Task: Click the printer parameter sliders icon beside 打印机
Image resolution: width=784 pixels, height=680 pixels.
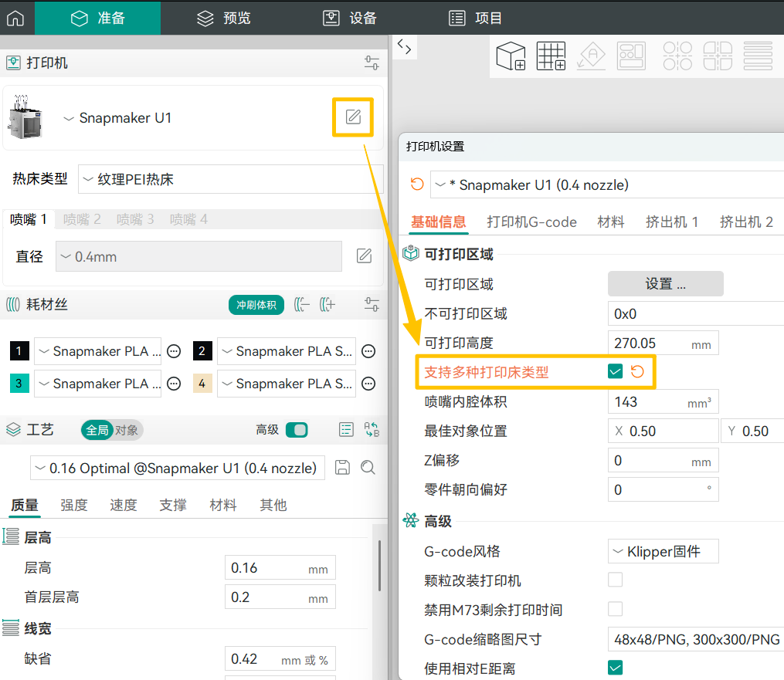Action: point(372,64)
